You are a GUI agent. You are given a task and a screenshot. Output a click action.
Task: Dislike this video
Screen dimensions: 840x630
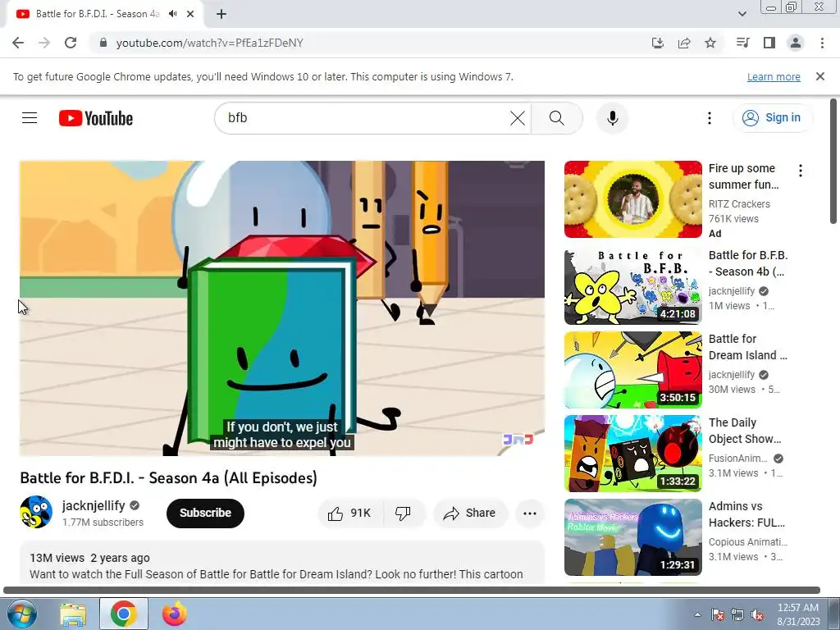404,514
